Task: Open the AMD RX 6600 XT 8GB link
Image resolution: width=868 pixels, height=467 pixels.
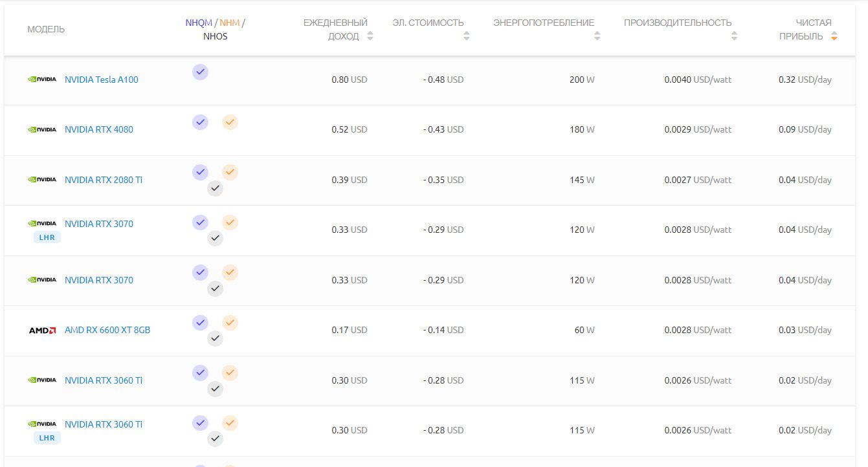Action: click(107, 330)
